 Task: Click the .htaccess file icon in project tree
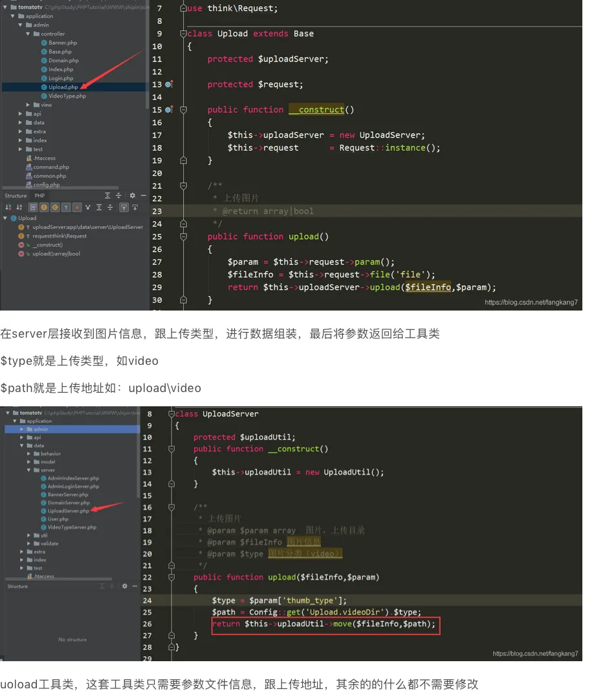pyautogui.click(x=28, y=158)
